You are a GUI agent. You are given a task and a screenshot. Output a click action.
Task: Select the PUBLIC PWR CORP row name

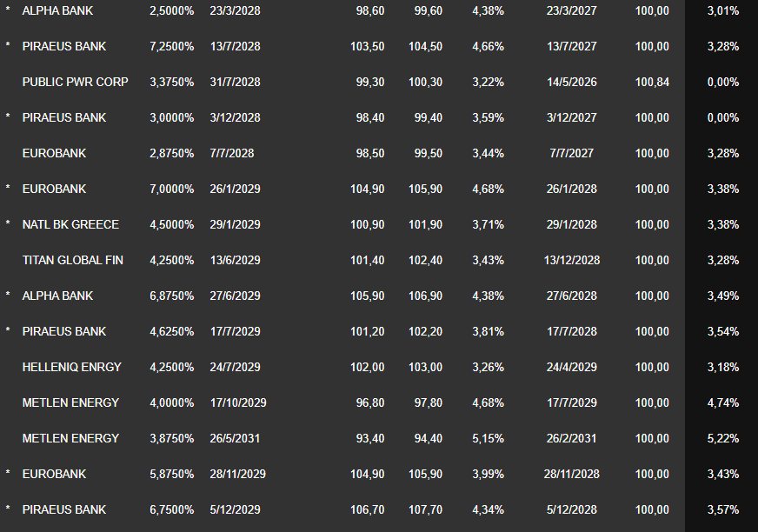[x=75, y=83]
